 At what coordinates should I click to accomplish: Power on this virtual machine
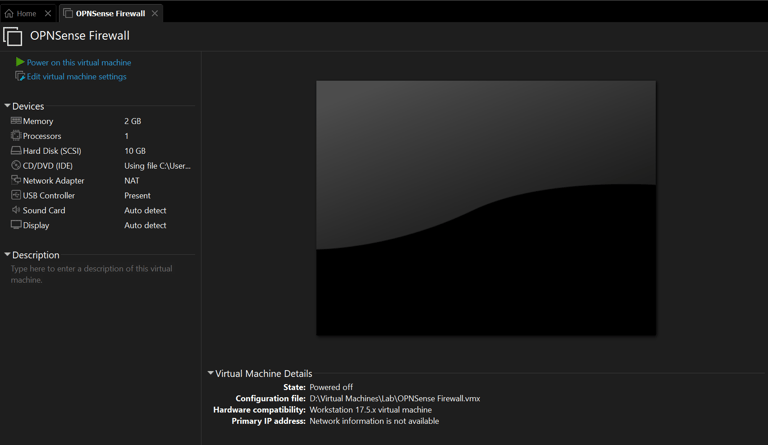(79, 63)
